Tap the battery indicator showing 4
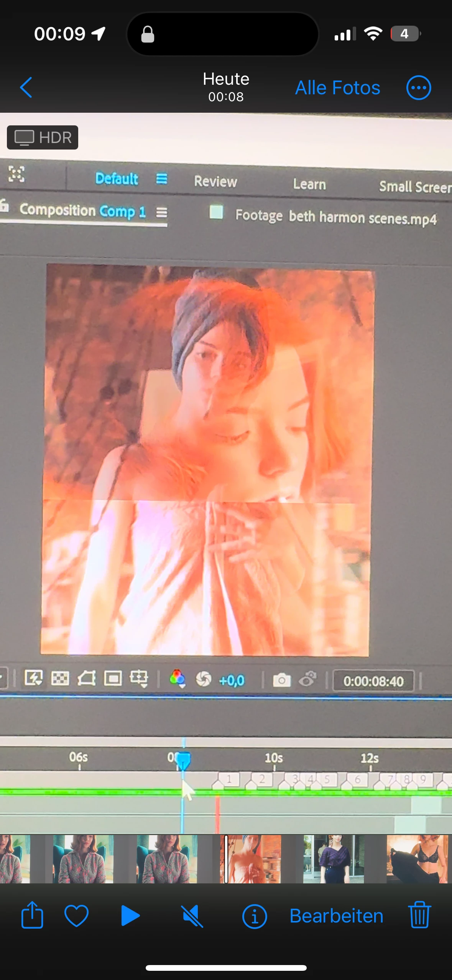The width and height of the screenshot is (452, 980). (x=406, y=34)
